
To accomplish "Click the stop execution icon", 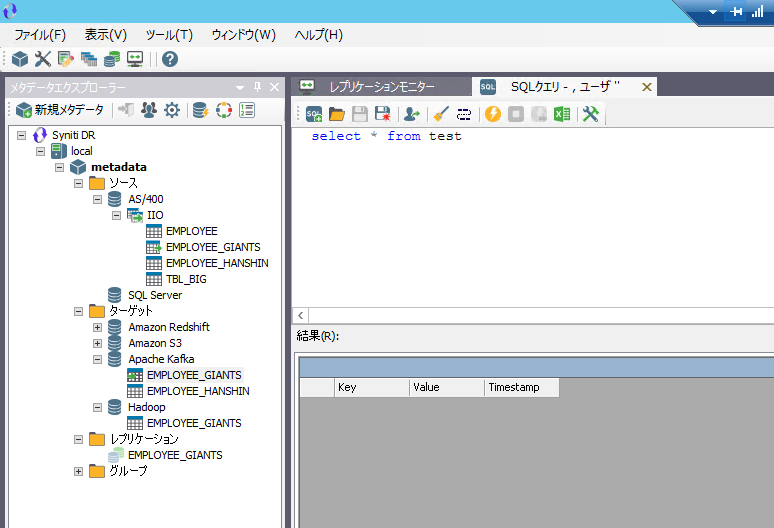I will tap(516, 114).
